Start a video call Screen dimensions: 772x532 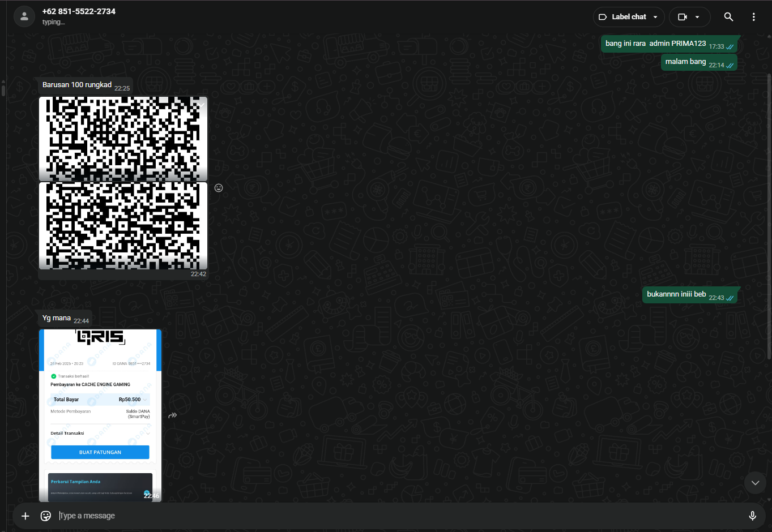(683, 17)
